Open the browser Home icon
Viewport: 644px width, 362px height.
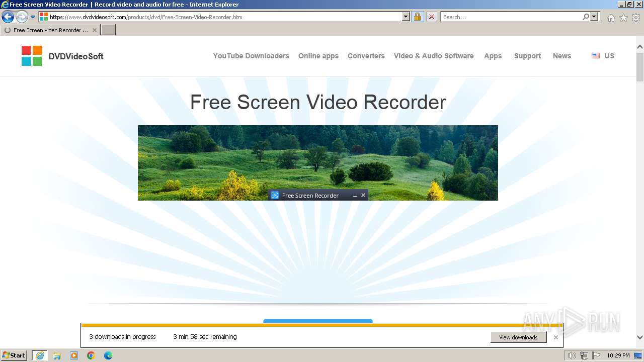(x=611, y=18)
